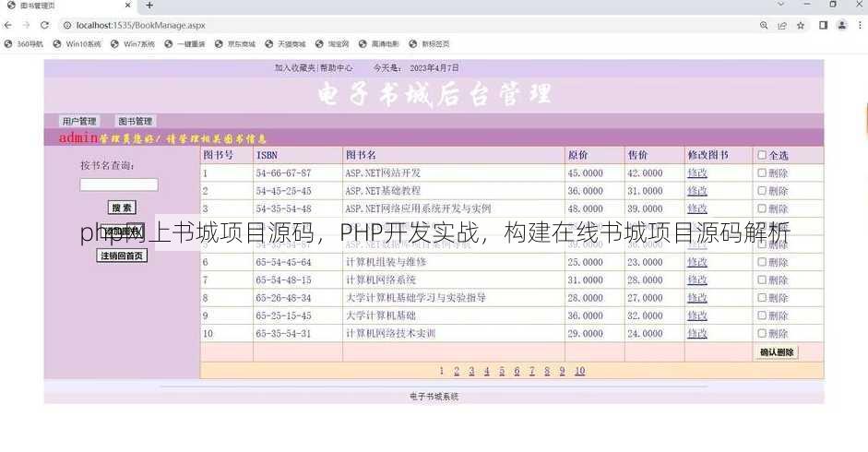
Task: Open the 天猫商城 bookmark
Action: tap(286, 43)
